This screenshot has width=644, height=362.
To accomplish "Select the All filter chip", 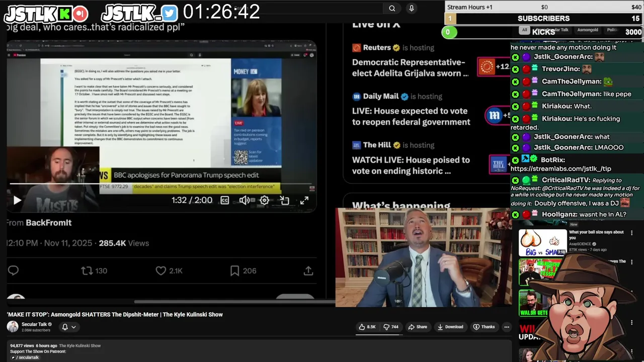I will click(x=524, y=30).
